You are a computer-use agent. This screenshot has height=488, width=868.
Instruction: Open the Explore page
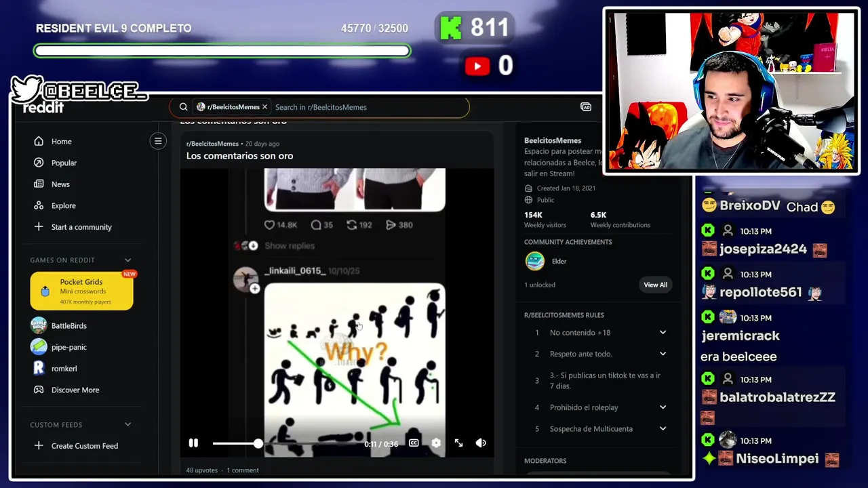63,205
